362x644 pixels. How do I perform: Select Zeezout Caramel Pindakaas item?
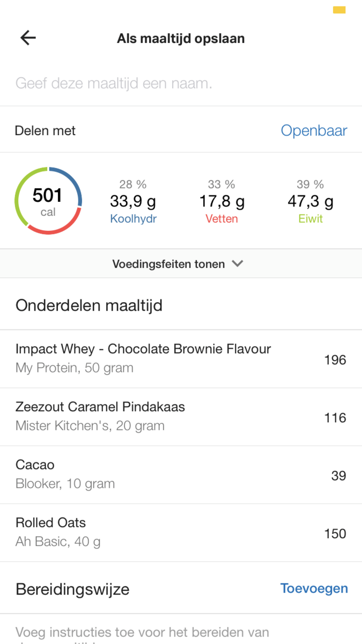(100, 416)
